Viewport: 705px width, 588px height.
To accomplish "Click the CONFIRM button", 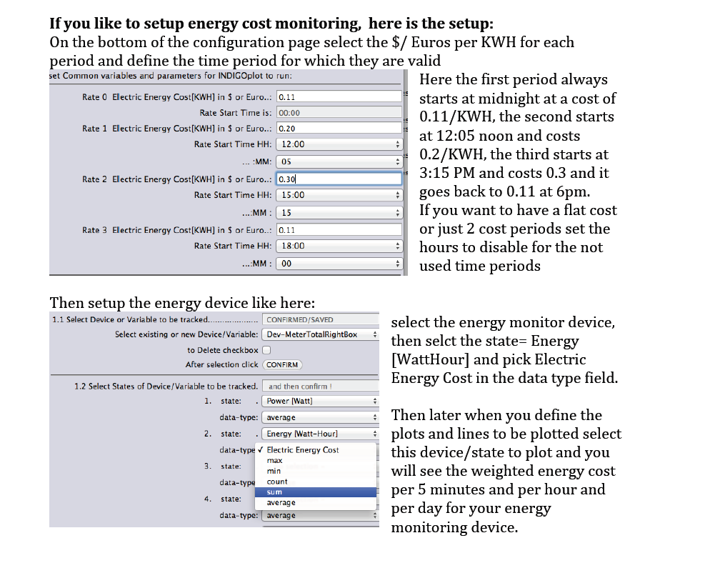I will [282, 365].
